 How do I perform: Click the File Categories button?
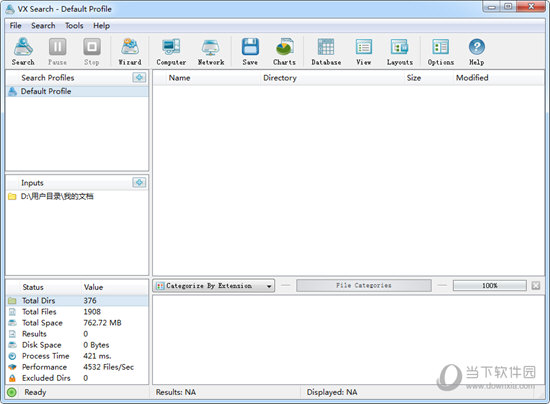[x=364, y=285]
